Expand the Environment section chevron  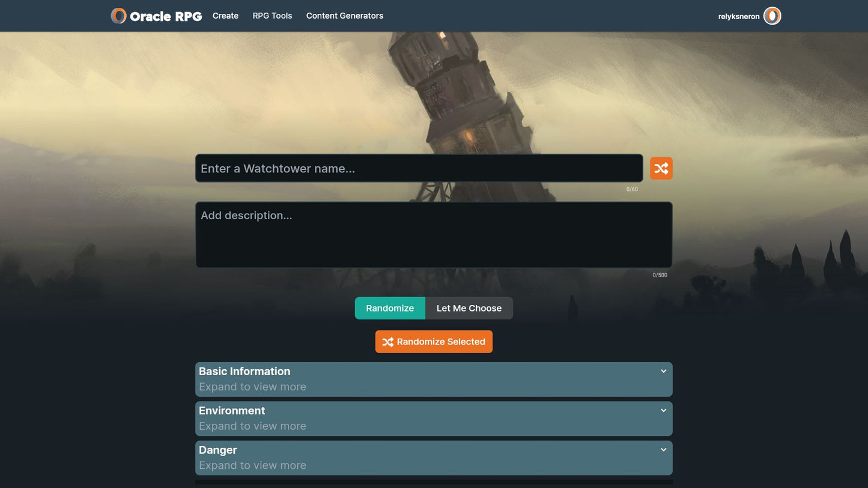[663, 411]
